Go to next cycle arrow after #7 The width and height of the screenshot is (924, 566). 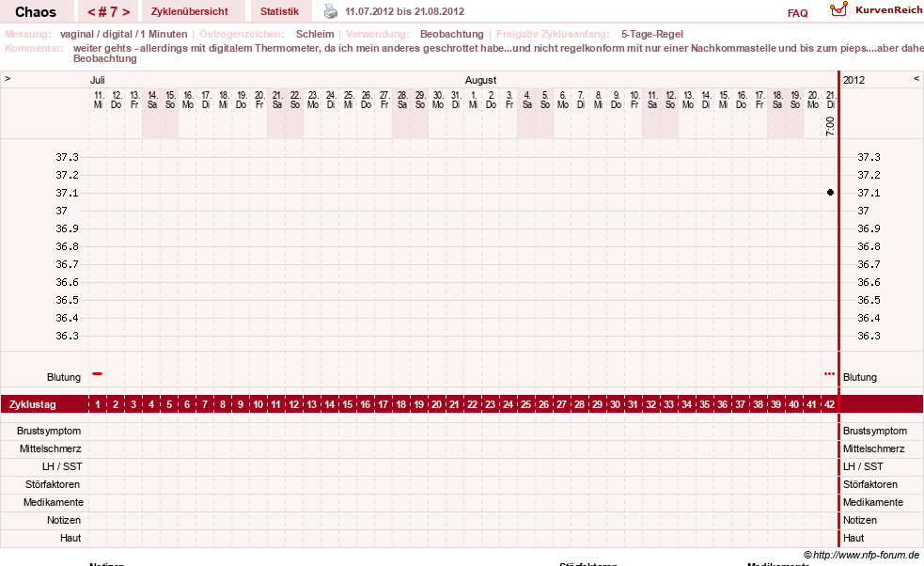pos(126,12)
